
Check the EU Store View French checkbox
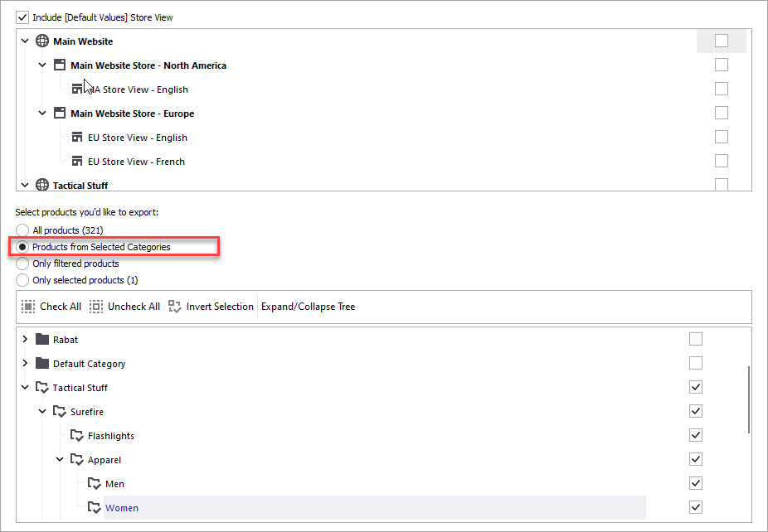point(722,161)
